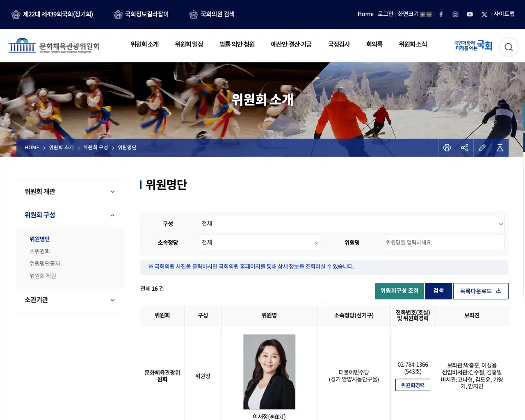
Task: Open the Instagram icon link
Action: [455, 14]
